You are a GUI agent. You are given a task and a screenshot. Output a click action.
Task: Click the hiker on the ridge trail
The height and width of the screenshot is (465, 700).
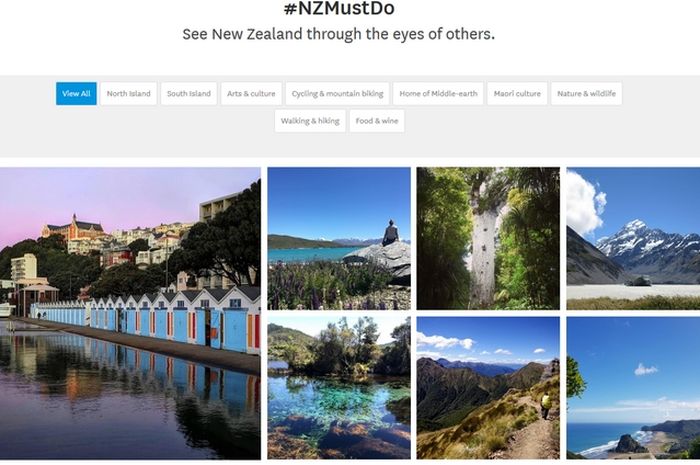tap(546, 405)
